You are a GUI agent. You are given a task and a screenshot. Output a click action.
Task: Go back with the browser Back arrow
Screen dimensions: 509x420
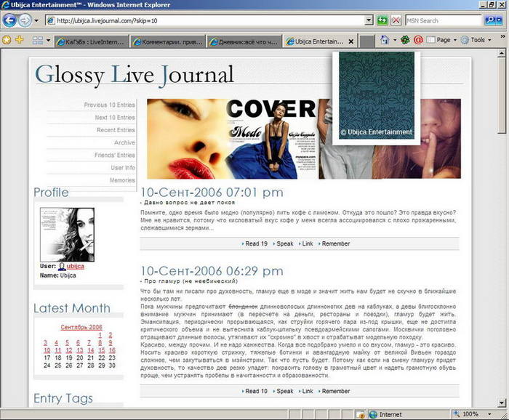click(x=9, y=20)
